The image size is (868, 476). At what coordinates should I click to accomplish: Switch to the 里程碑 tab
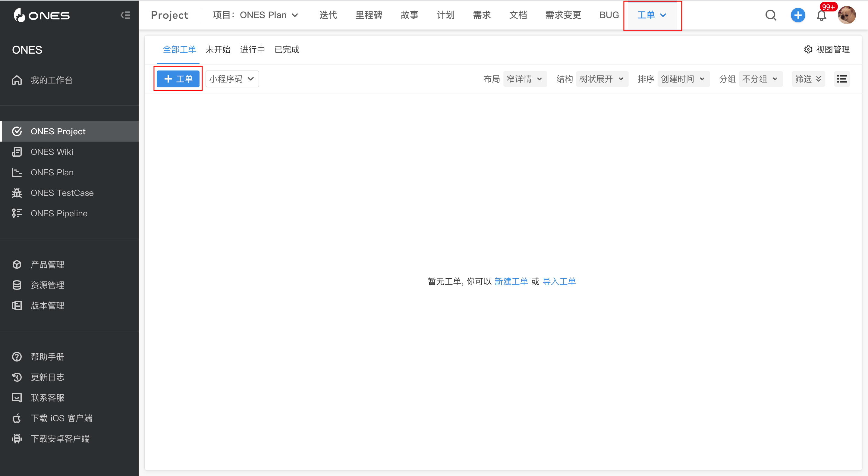[369, 15]
